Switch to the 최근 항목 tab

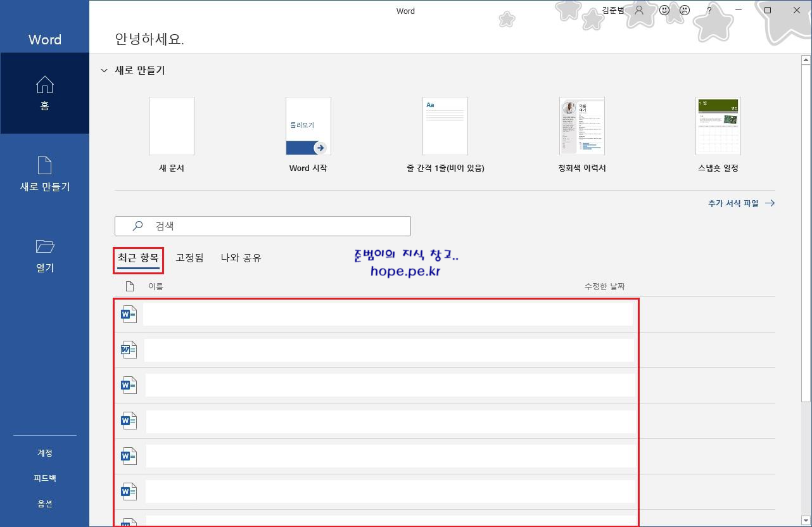pyautogui.click(x=138, y=258)
